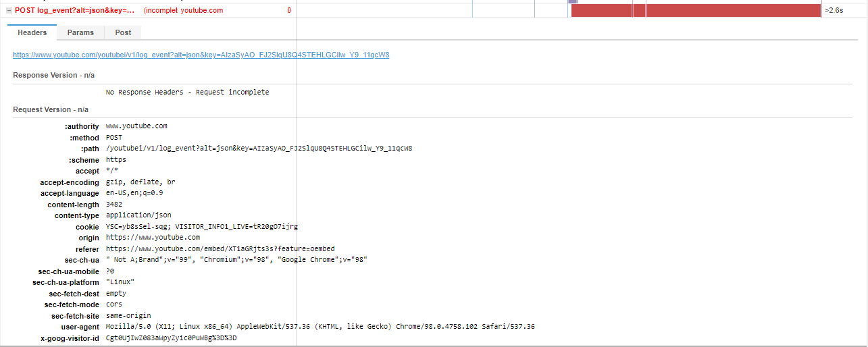Click the >2.6s timing label
Screen dimensions: 868x347
(x=834, y=11)
